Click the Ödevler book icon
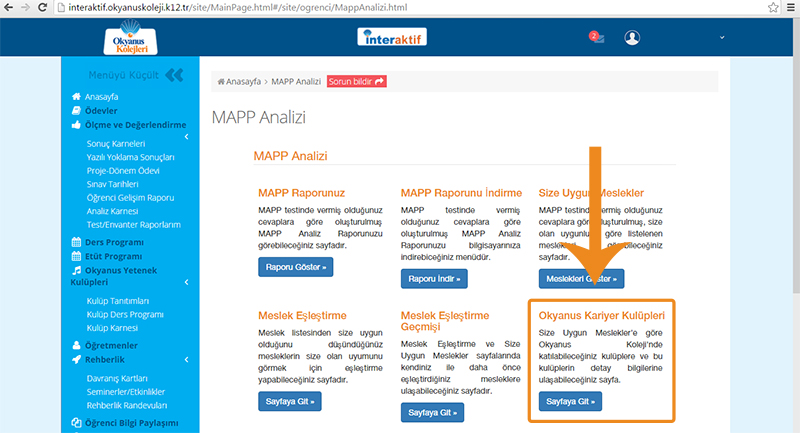The height and width of the screenshot is (433, 800). coord(76,110)
